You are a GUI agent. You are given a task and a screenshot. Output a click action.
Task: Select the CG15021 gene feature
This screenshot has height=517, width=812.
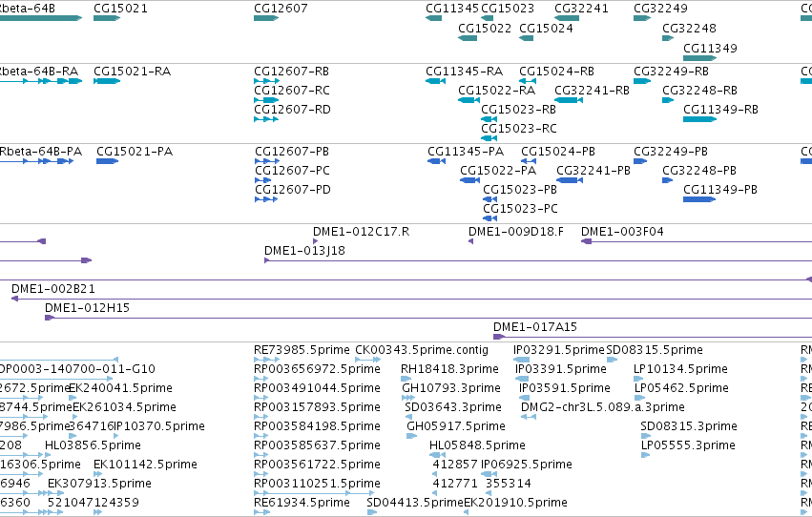(107, 18)
